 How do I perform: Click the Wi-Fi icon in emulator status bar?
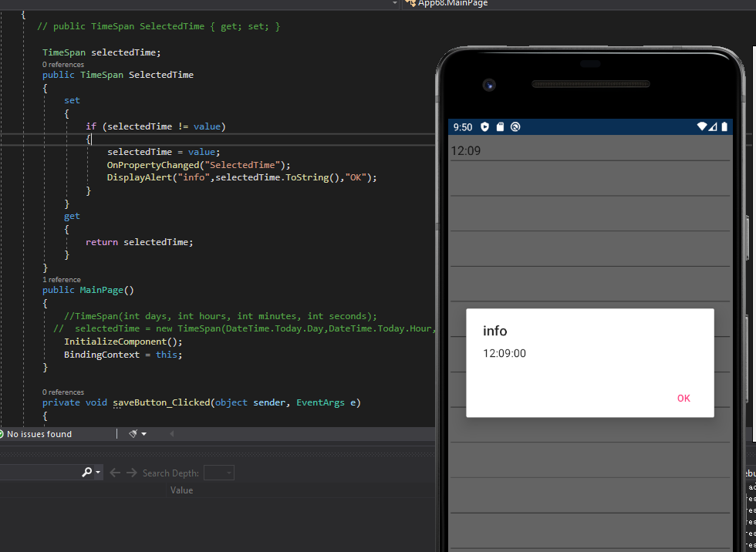pos(702,126)
